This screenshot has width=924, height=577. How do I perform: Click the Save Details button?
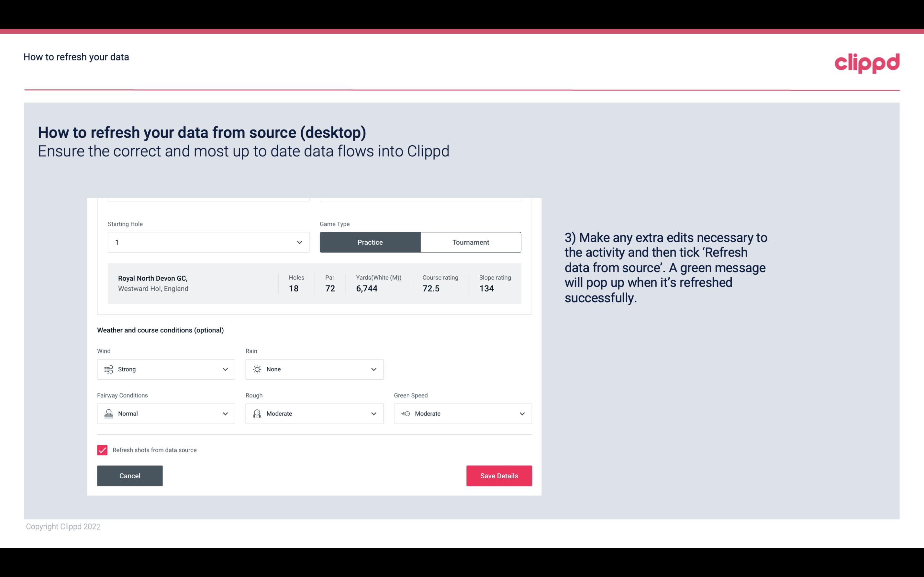pos(499,476)
